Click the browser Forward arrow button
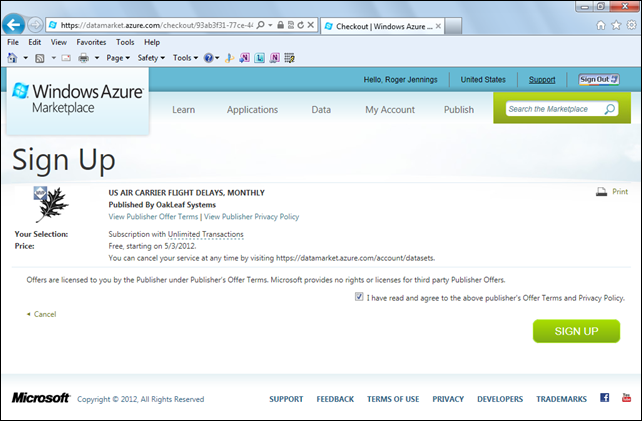Viewport: 642px width, 421px height. 35,25
